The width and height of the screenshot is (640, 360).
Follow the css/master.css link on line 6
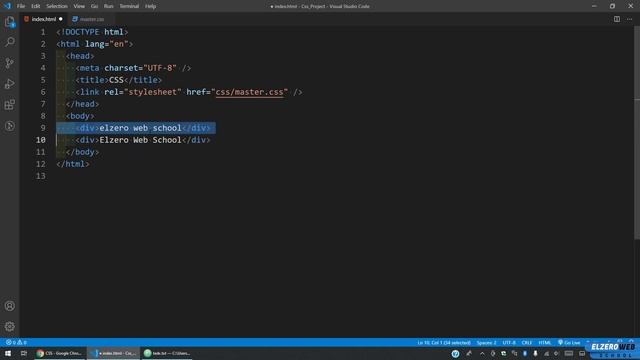[x=249, y=92]
